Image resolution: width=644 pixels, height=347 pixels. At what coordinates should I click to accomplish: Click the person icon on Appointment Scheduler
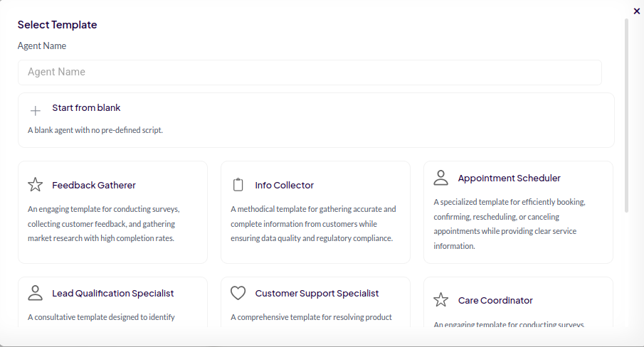(441, 178)
